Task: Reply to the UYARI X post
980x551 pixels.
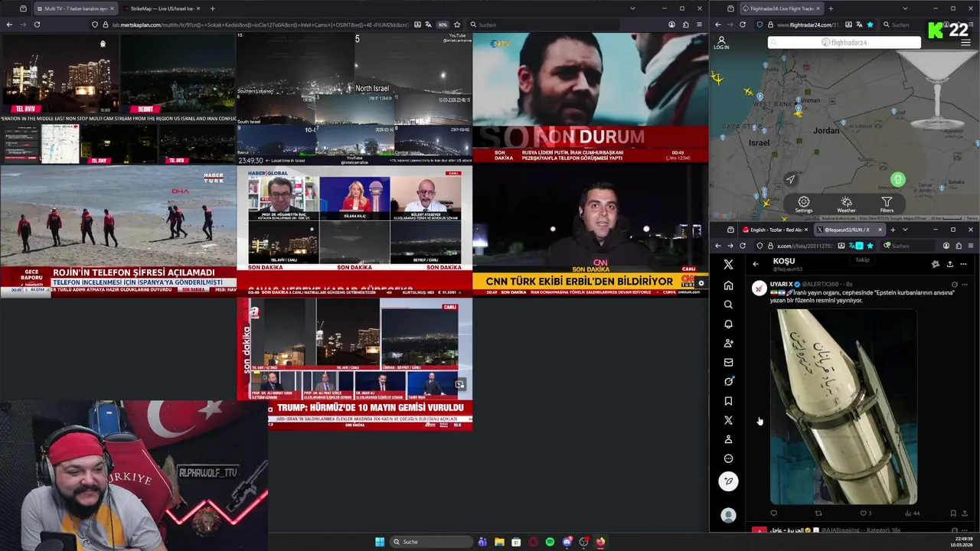Action: coord(773,514)
